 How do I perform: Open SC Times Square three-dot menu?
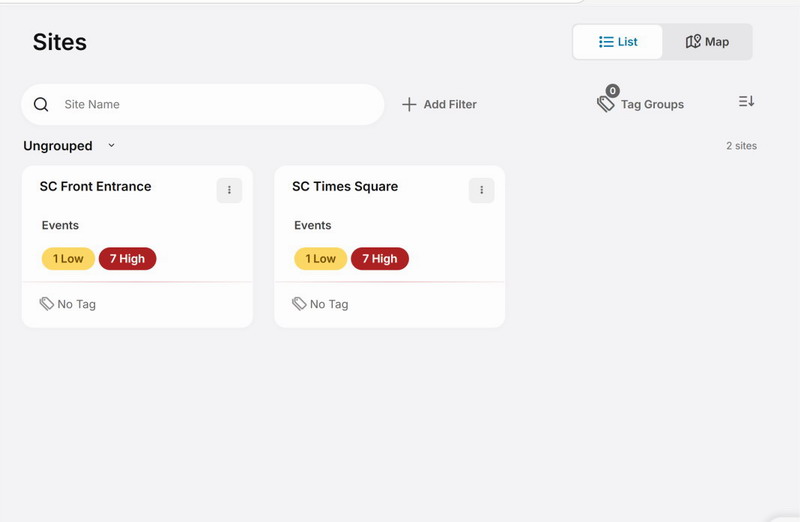pyautogui.click(x=481, y=190)
